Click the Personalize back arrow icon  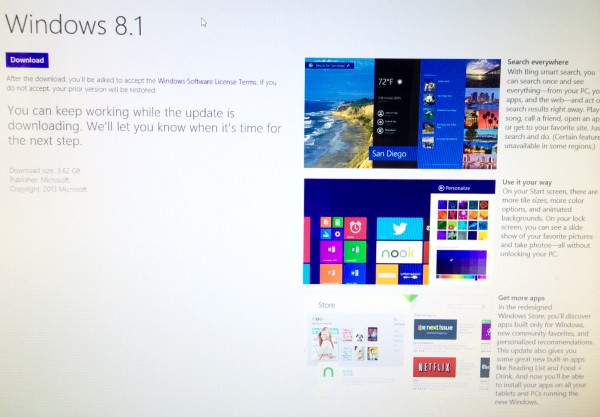(441, 188)
